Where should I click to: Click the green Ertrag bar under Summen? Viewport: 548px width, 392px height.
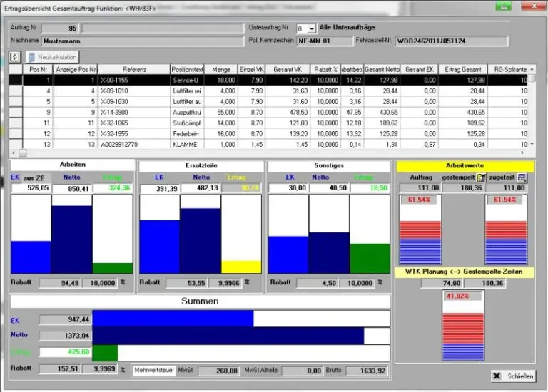pyautogui.click(x=105, y=353)
